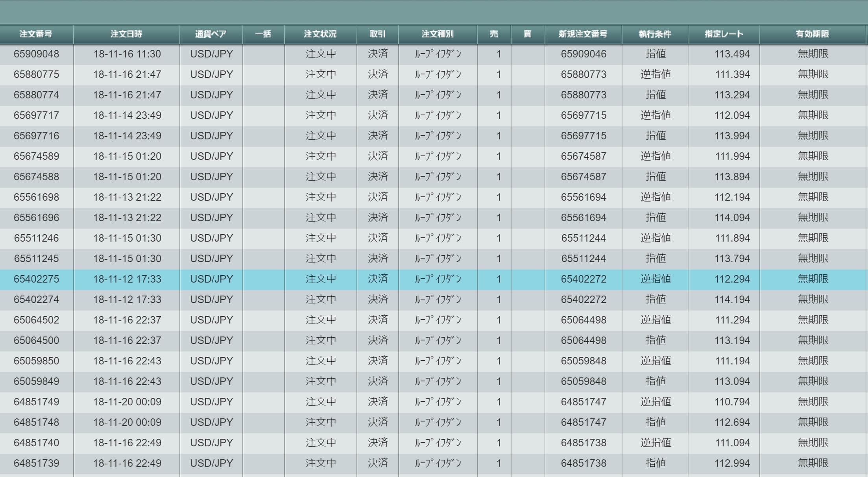This screenshot has height=477, width=868.
Task: Click the 逆指値 cell in row 65064502
Action: coord(656,320)
